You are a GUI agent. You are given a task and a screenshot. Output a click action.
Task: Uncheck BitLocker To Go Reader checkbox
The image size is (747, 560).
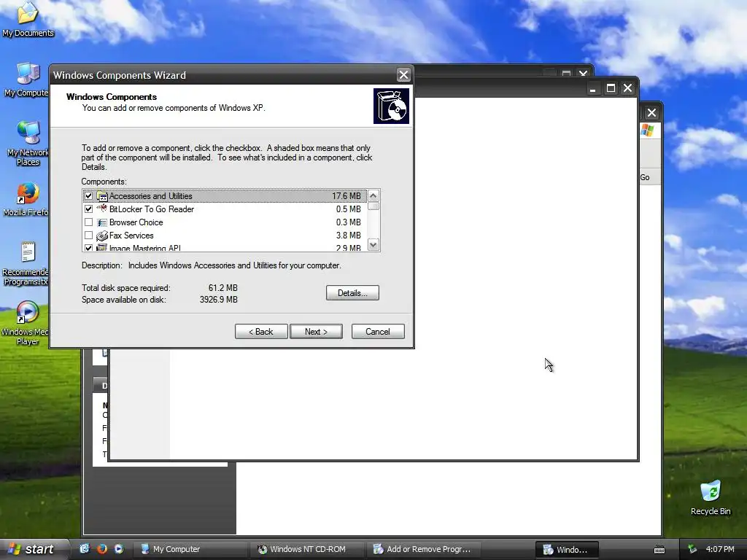88,209
